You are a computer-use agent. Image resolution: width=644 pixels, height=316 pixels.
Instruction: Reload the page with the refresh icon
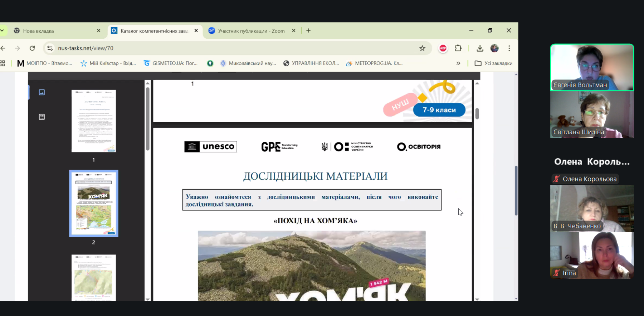point(32,48)
